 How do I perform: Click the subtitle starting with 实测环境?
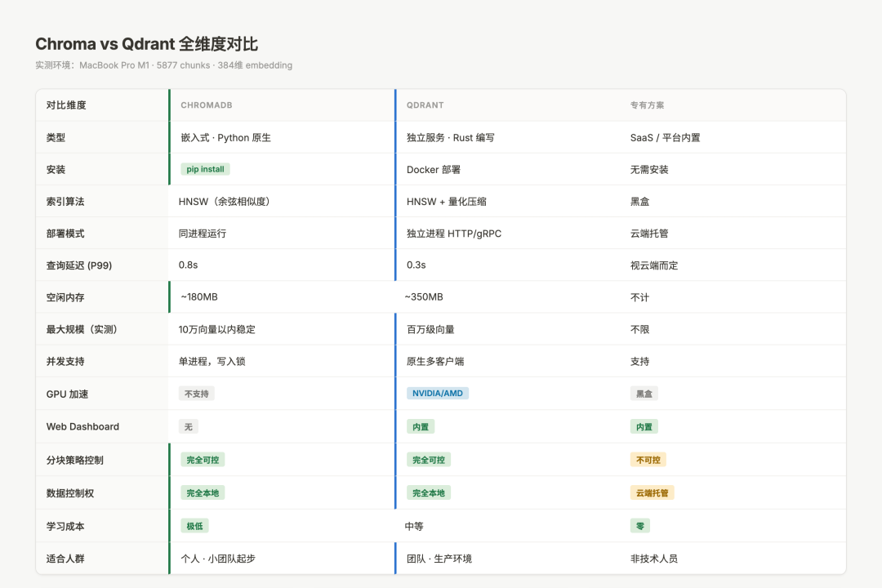163,65
